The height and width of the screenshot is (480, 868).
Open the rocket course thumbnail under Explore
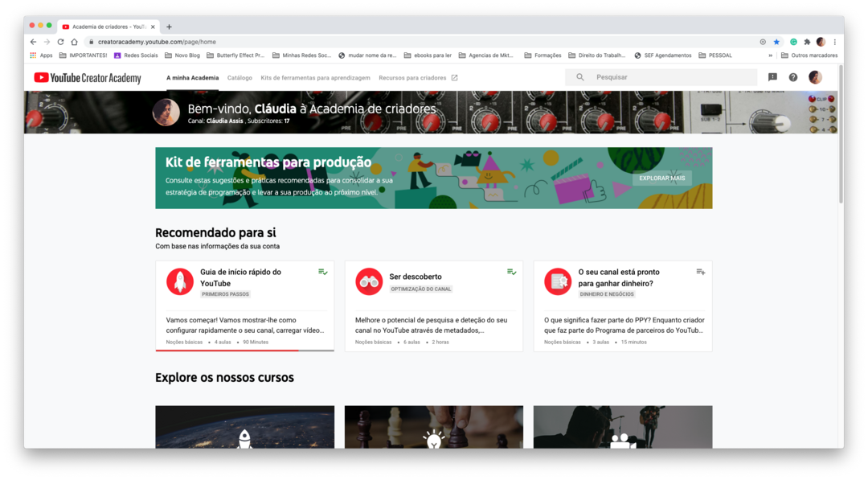[244, 427]
